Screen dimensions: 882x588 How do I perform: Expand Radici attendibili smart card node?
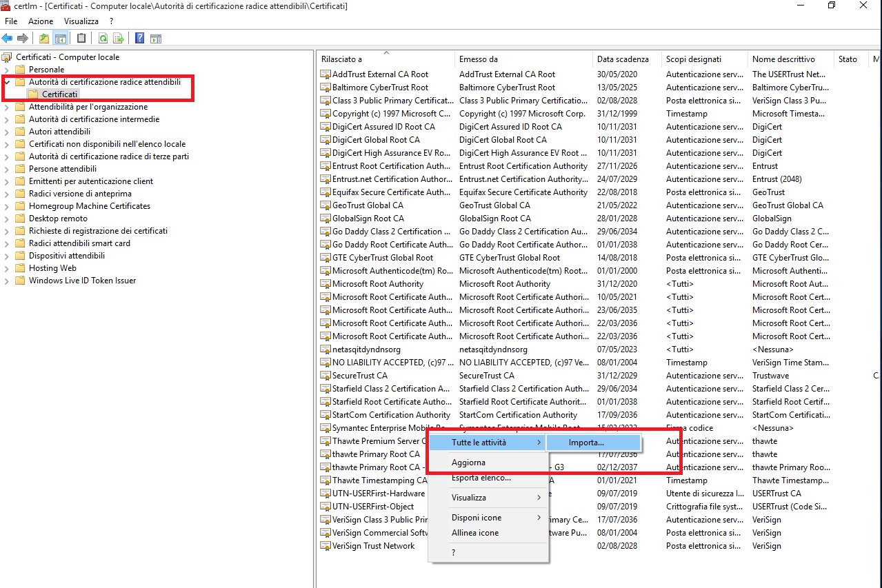(7, 243)
